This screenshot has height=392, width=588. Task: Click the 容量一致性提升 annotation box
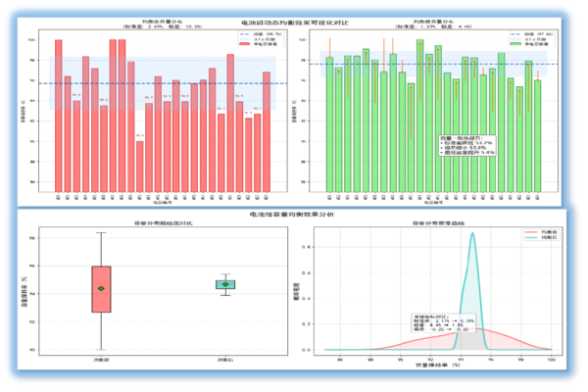pyautogui.click(x=466, y=145)
